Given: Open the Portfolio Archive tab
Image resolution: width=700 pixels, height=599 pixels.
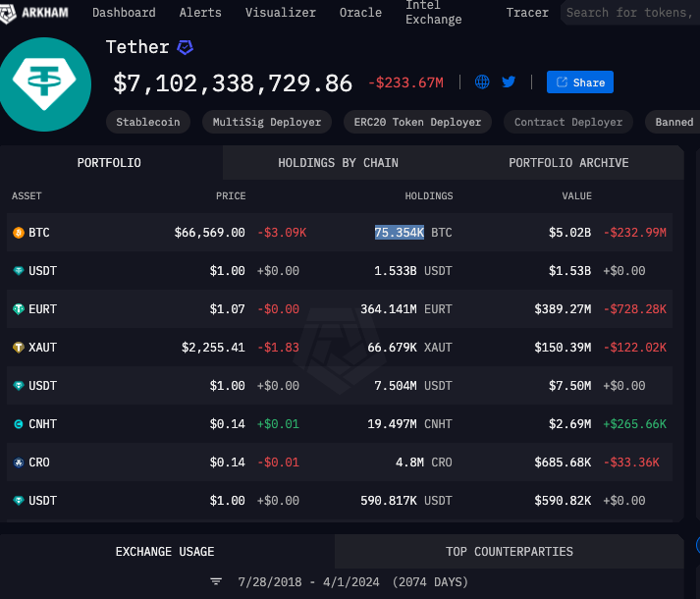Looking at the screenshot, I should coord(568,163).
